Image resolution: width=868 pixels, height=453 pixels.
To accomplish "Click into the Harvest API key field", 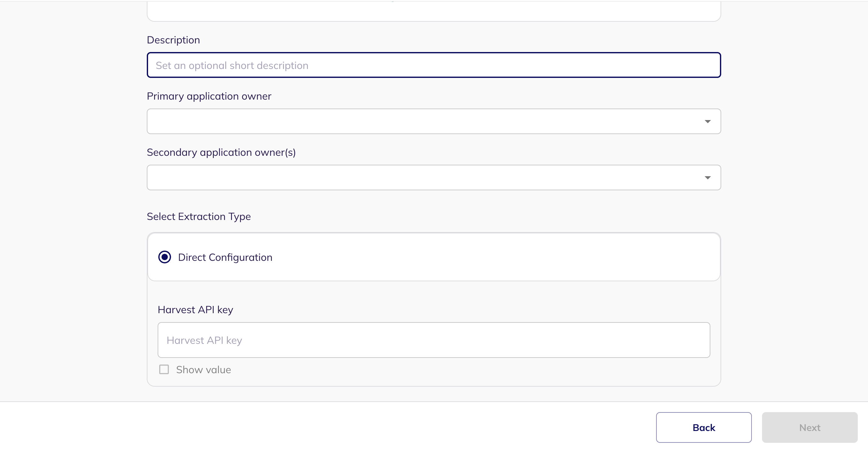I will tap(434, 340).
